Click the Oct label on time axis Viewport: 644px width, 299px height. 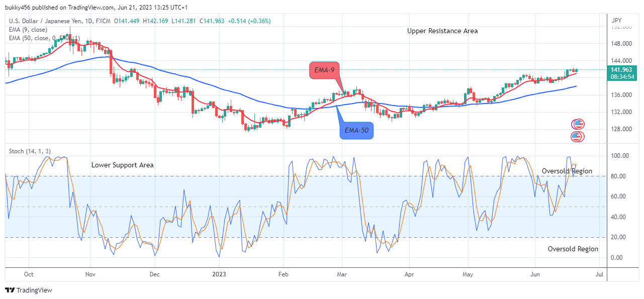click(x=29, y=275)
